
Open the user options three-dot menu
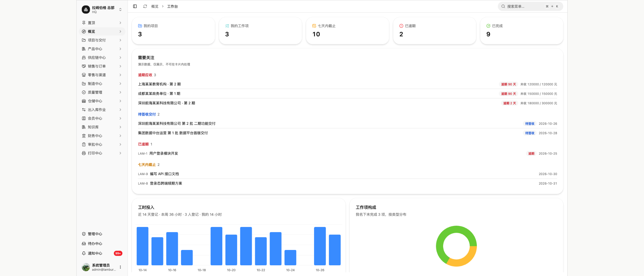tap(120, 267)
